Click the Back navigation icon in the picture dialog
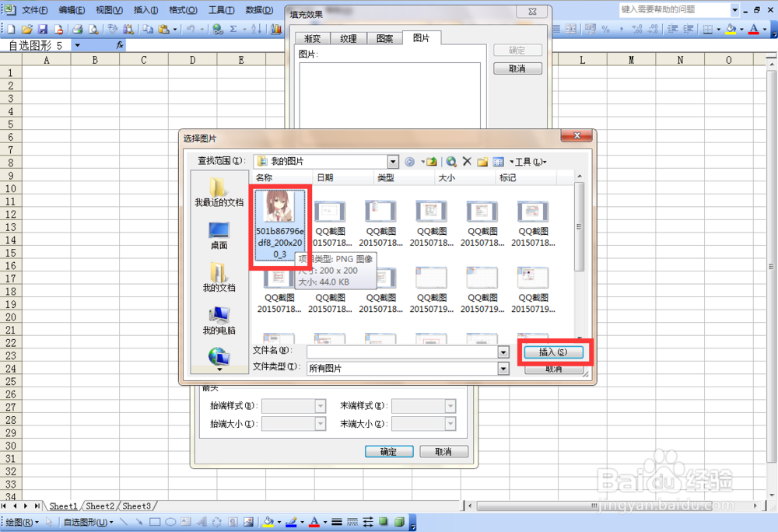This screenshot has width=778, height=532. 408,161
